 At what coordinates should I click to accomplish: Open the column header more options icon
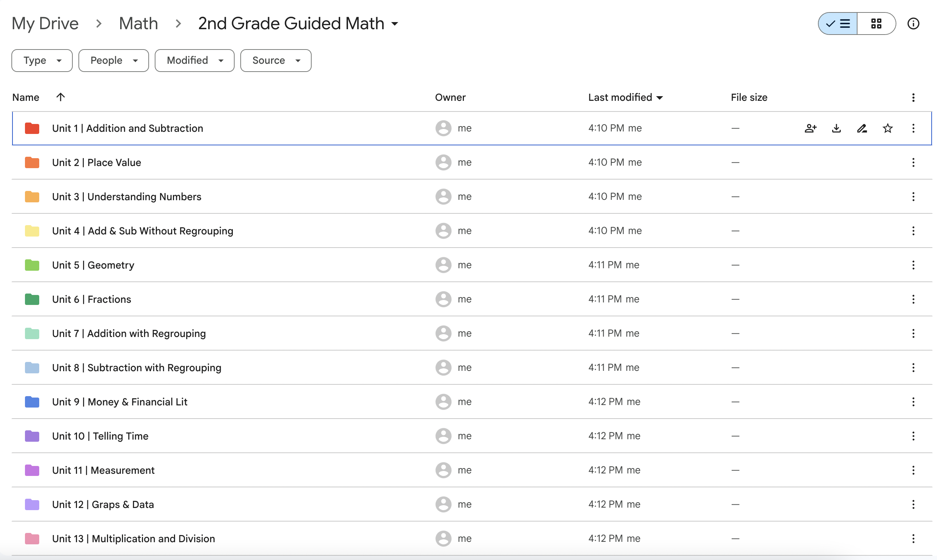tap(913, 97)
